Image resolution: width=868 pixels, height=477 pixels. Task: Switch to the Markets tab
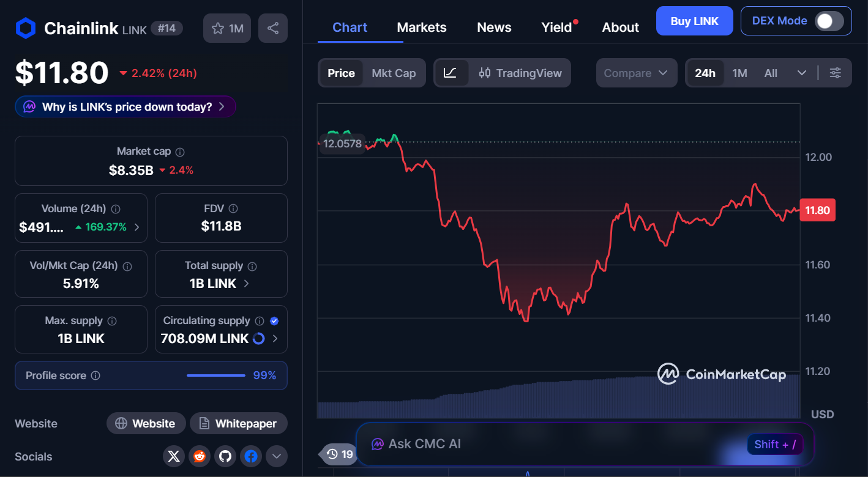(x=422, y=28)
